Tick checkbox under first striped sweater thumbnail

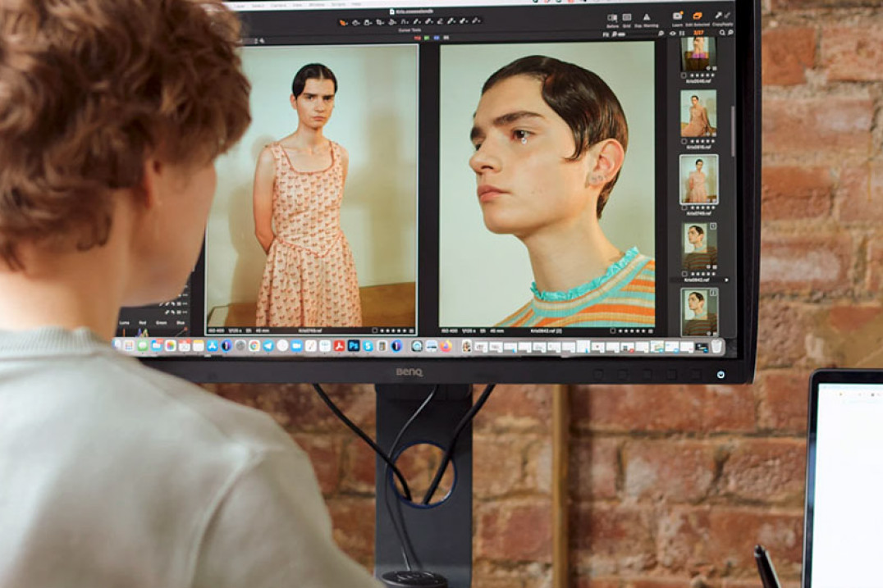coord(684,274)
